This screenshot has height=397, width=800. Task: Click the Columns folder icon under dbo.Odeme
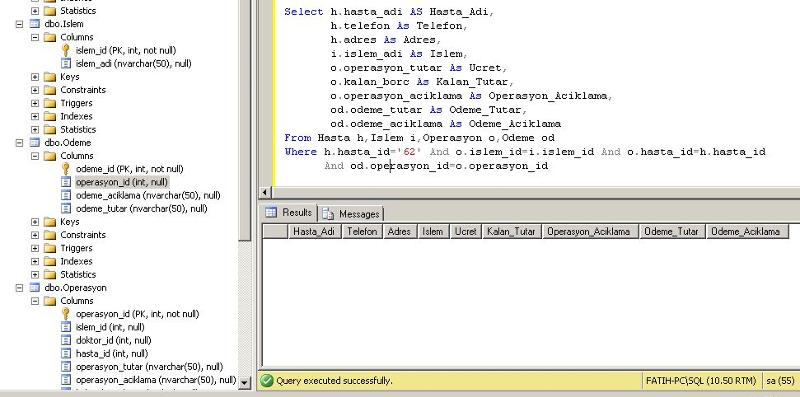point(49,156)
